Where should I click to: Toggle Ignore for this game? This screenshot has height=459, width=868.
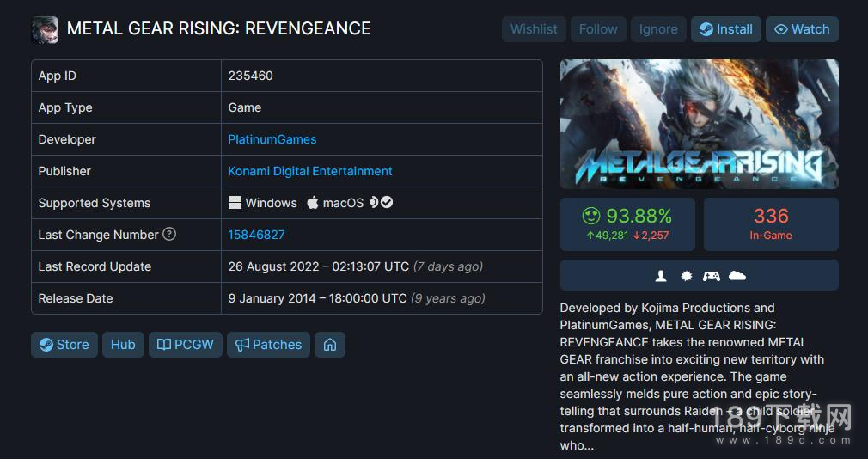point(658,29)
